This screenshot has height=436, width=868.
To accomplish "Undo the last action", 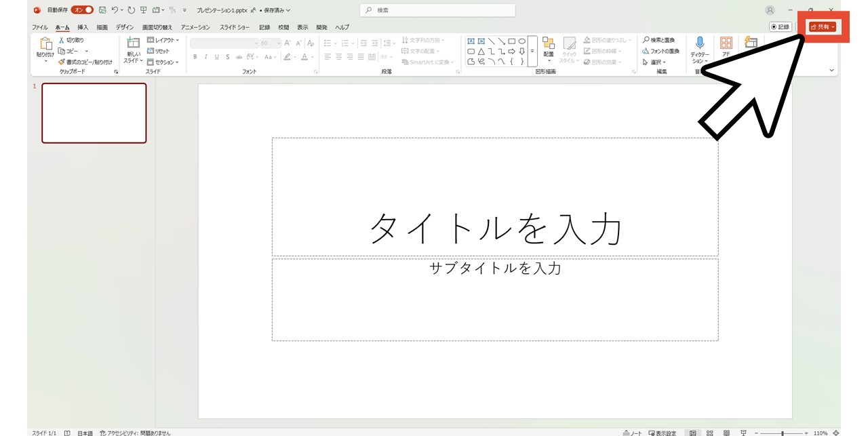I will point(115,10).
